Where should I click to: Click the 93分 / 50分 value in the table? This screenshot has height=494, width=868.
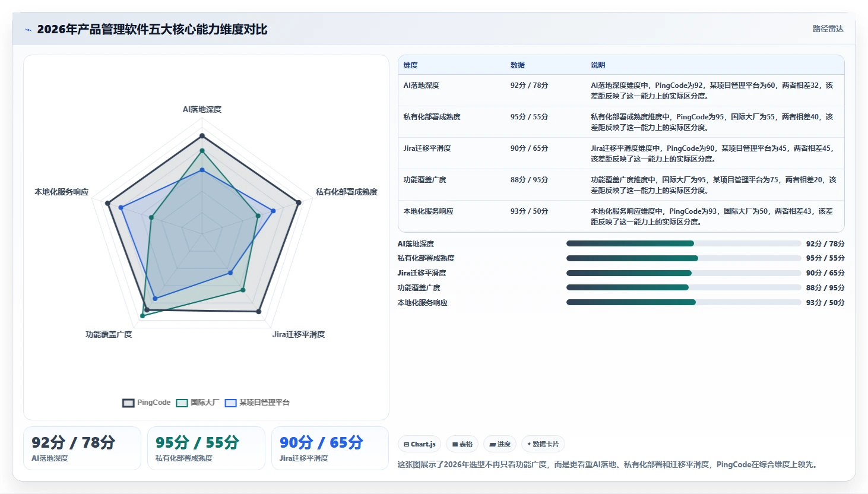point(529,211)
